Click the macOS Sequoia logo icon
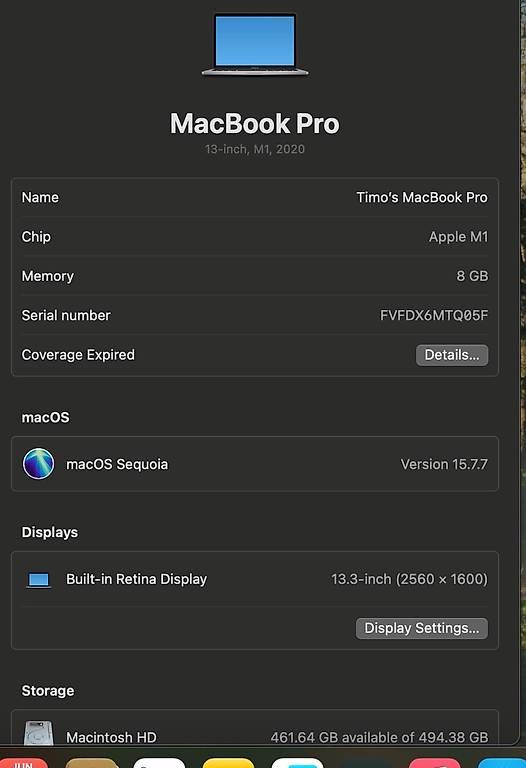 (39, 463)
